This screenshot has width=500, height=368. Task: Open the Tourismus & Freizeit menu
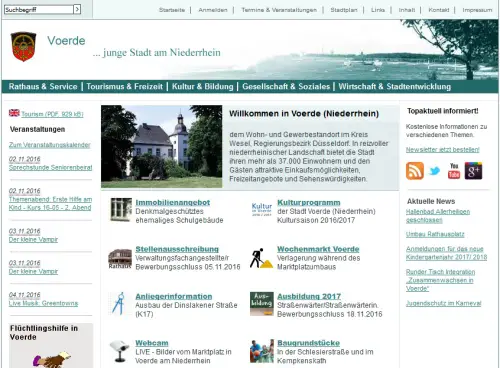125,87
